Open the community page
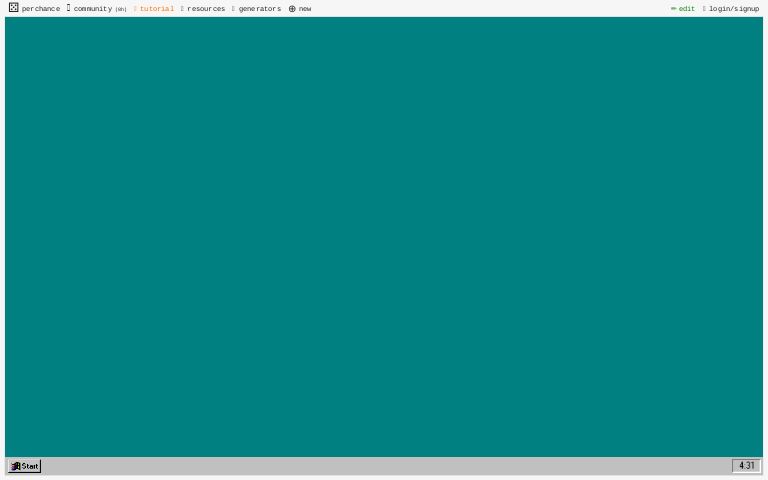768x480 pixels. click(92, 9)
